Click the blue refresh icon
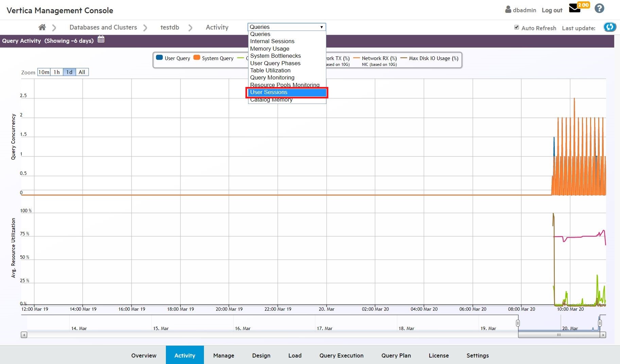The image size is (620, 364). [x=609, y=27]
